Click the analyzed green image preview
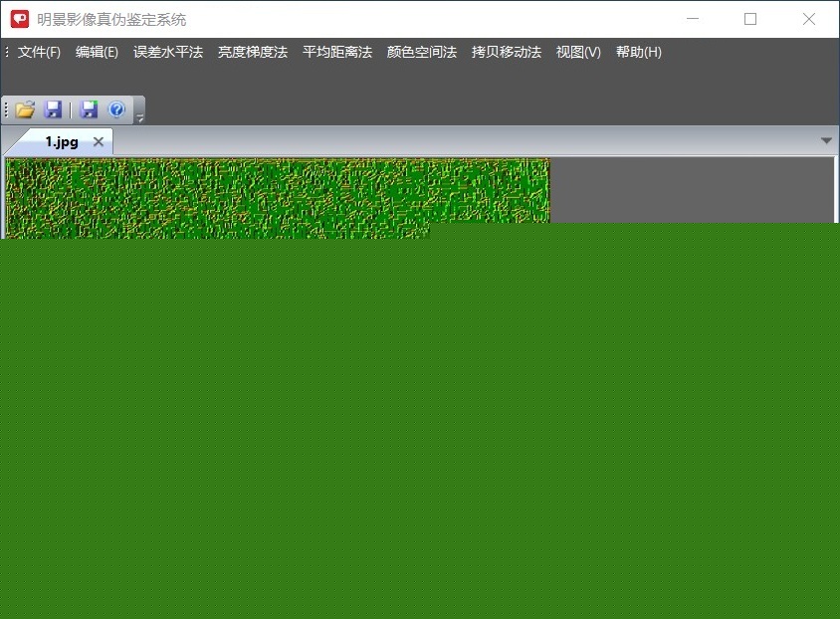840x619 pixels. pyautogui.click(x=278, y=198)
